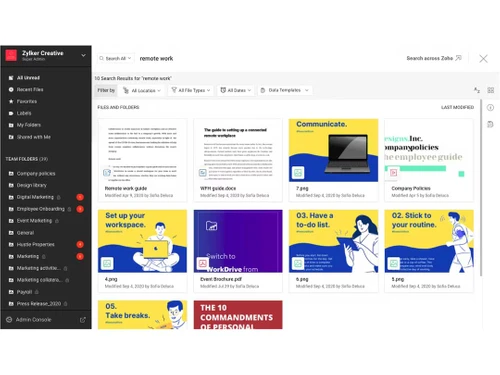The height and width of the screenshot is (375, 500).
Task: Click the Recent Files clock icon
Action: point(11,89)
